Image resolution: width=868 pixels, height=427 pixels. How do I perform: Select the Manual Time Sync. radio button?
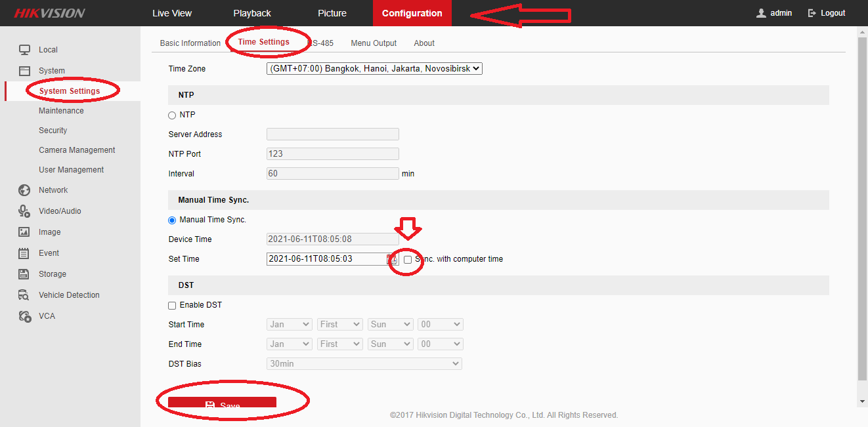tap(172, 220)
